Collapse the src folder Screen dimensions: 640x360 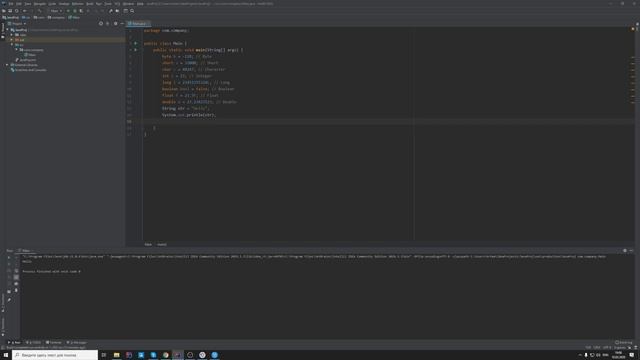tap(12, 45)
